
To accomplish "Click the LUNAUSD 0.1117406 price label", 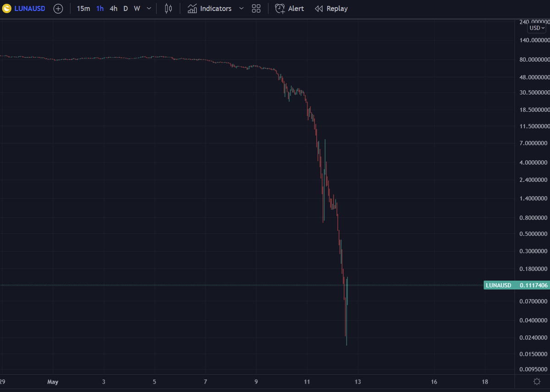I will [x=517, y=285].
